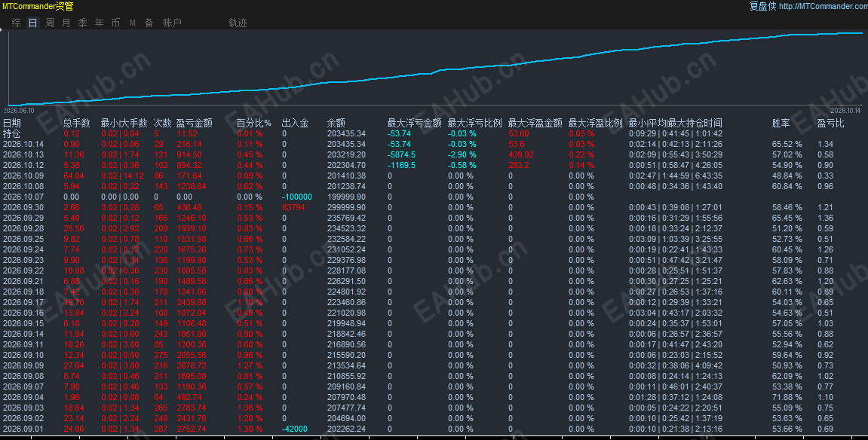Click the -42000 withdrawal value
868x440 pixels.
pyautogui.click(x=295, y=429)
